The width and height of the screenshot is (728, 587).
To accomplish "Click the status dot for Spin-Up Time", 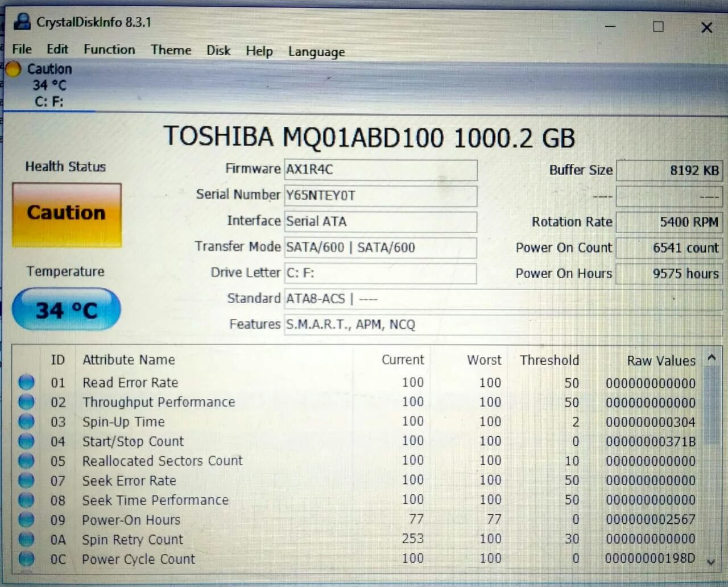I will coord(26,421).
